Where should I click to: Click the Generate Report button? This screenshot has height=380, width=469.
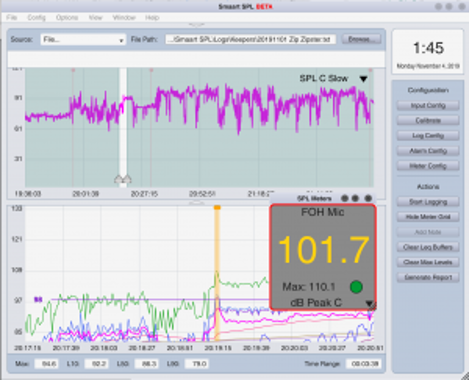[x=428, y=277]
